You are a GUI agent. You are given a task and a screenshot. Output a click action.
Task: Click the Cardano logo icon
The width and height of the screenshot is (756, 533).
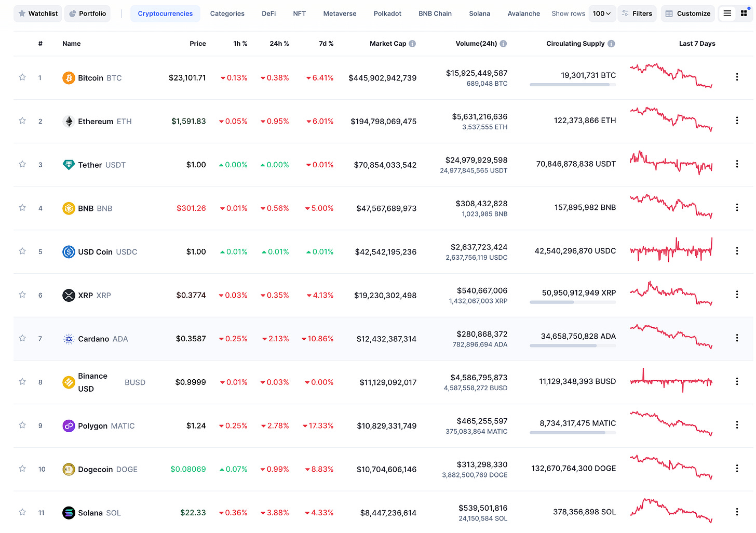[69, 339]
